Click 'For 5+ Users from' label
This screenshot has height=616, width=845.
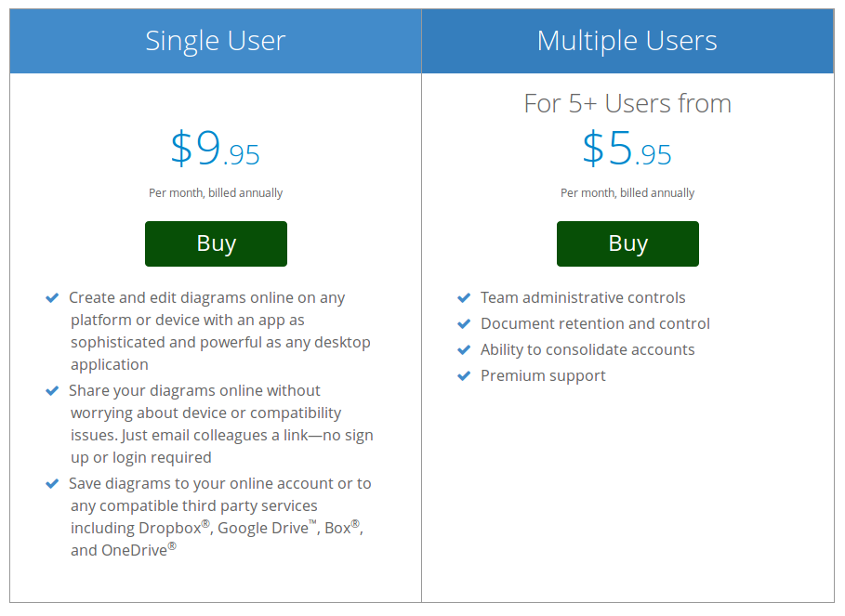coord(627,103)
